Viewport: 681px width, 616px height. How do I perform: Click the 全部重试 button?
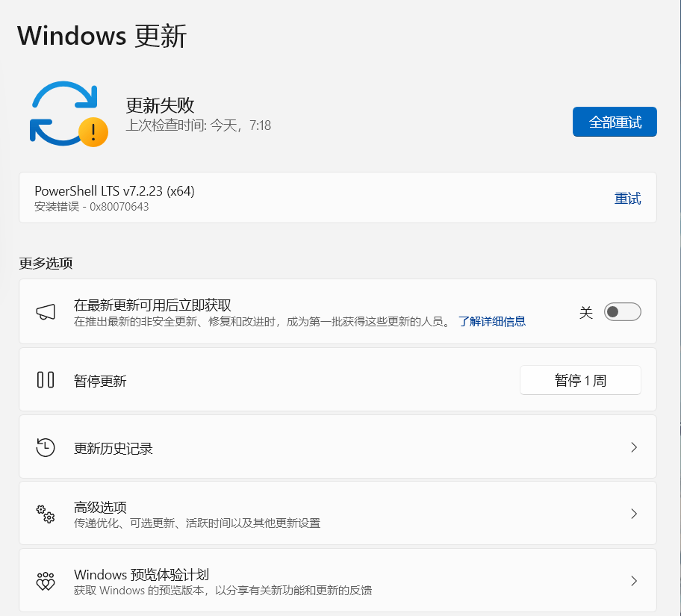click(x=615, y=122)
